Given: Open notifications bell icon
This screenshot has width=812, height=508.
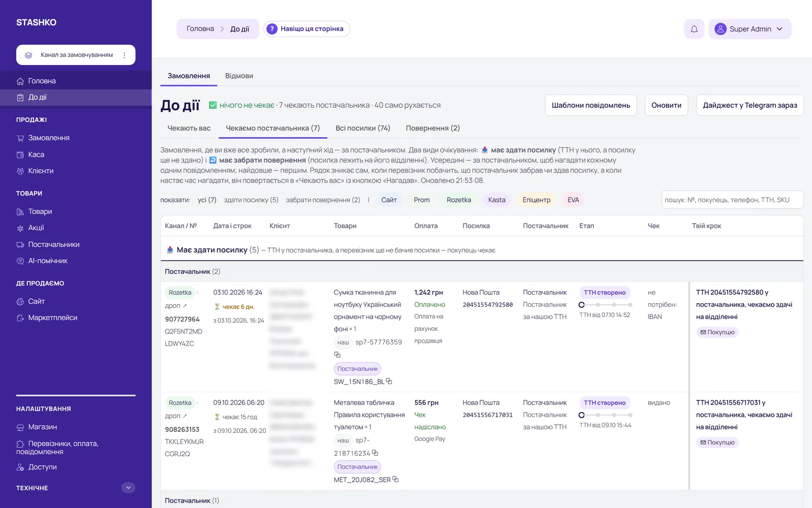Looking at the screenshot, I should (694, 29).
